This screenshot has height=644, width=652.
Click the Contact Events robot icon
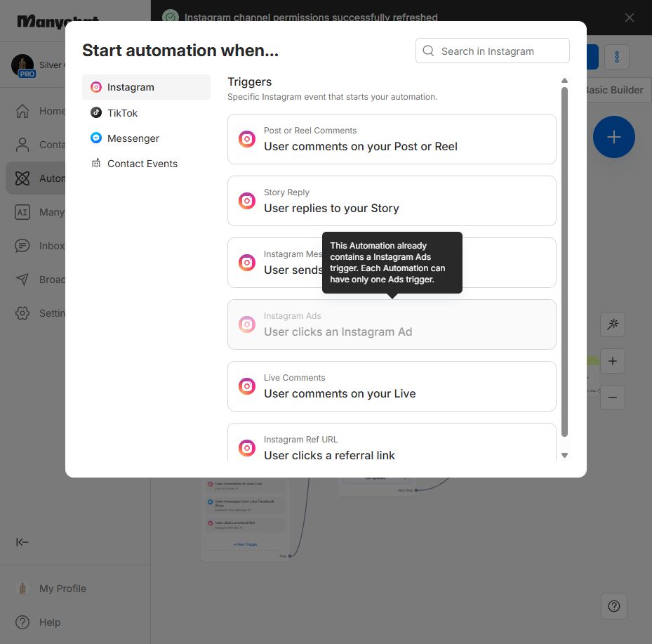[x=96, y=163]
